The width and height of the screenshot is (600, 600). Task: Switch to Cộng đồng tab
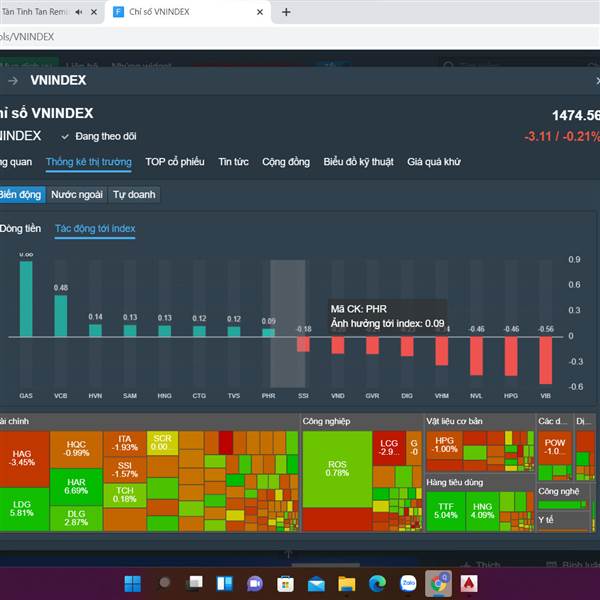pyautogui.click(x=286, y=162)
